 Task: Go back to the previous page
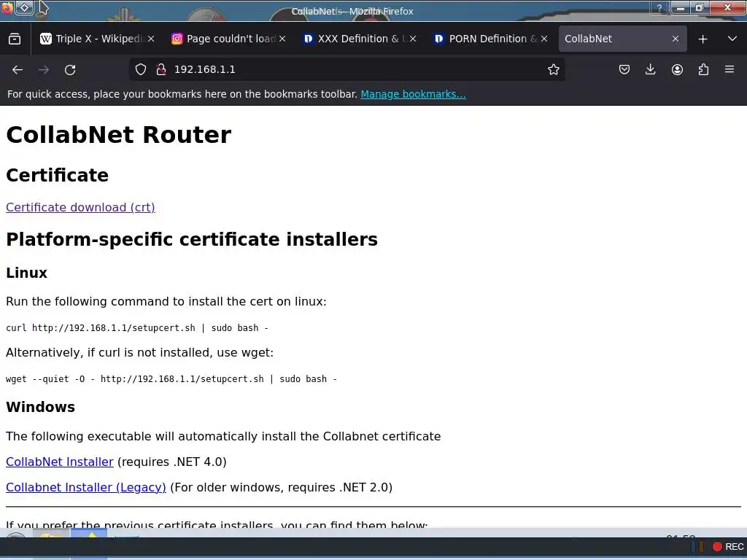tap(18, 70)
